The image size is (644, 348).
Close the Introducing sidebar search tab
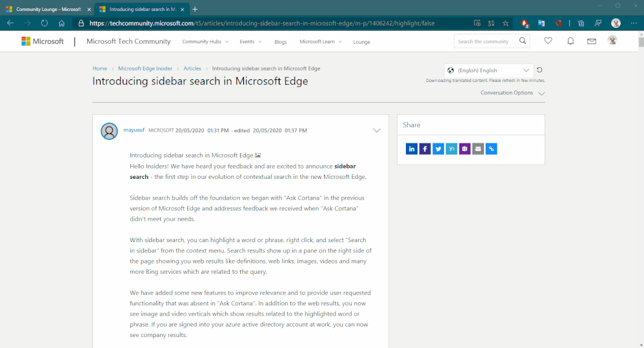[x=183, y=9]
